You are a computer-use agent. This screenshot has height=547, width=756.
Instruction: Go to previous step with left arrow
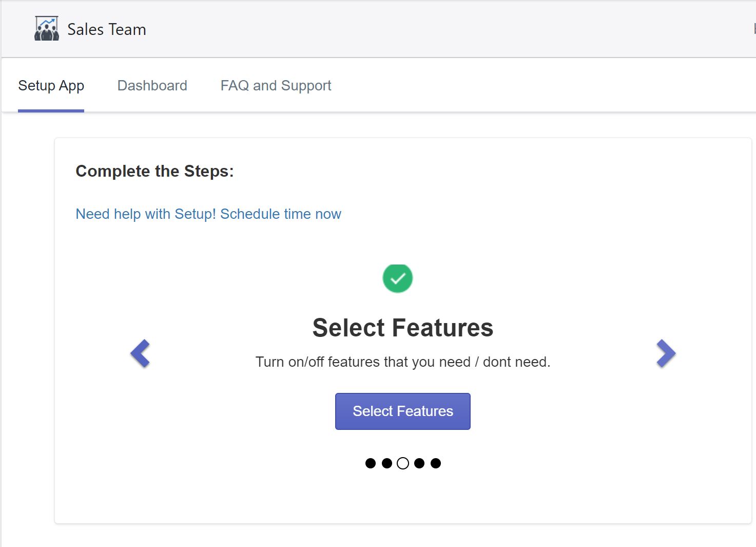[140, 353]
